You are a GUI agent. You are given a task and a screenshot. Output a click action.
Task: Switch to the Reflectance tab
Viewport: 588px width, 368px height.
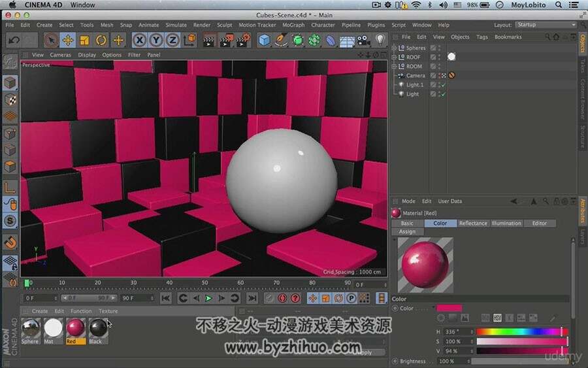[x=473, y=223]
